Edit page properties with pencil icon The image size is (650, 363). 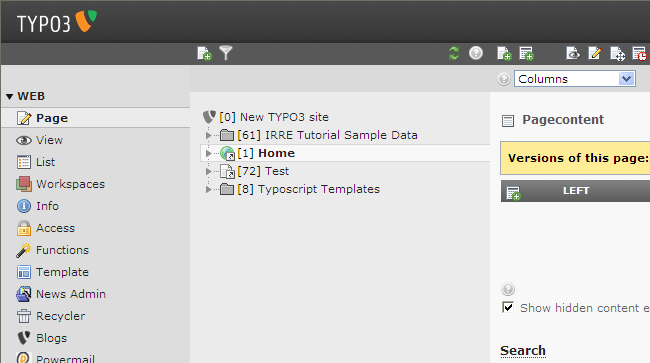(x=595, y=53)
